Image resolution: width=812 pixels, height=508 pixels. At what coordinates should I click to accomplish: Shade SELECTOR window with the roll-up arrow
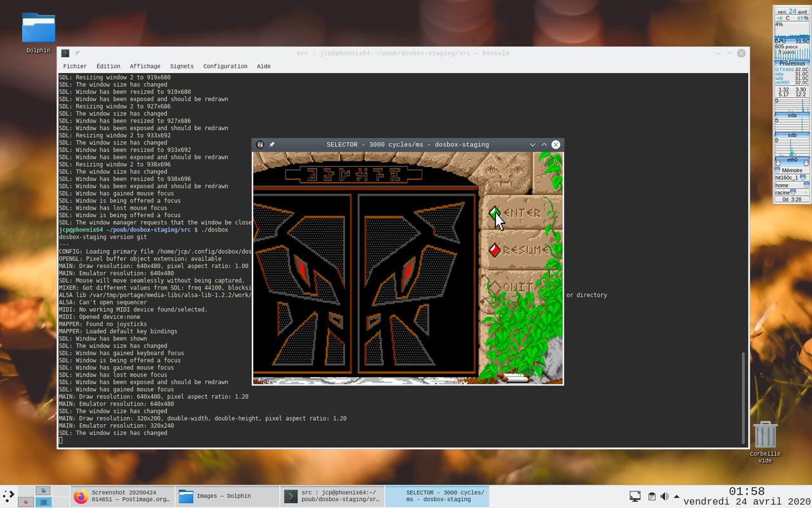click(x=544, y=144)
